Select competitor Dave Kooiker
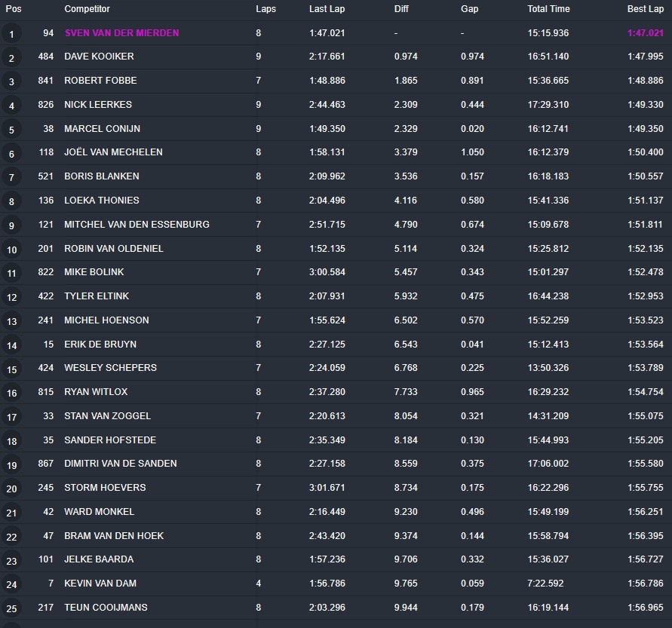The image size is (672, 628). pyautogui.click(x=99, y=57)
